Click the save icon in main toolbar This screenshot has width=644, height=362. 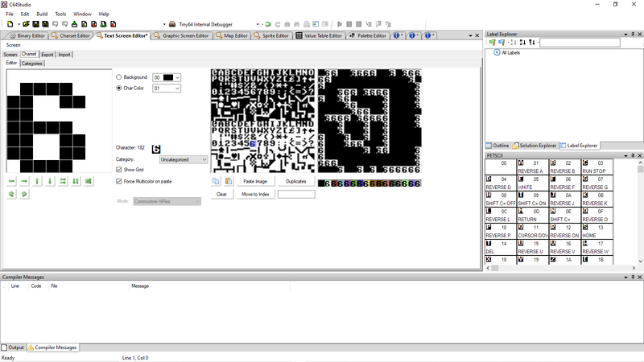click(36, 24)
